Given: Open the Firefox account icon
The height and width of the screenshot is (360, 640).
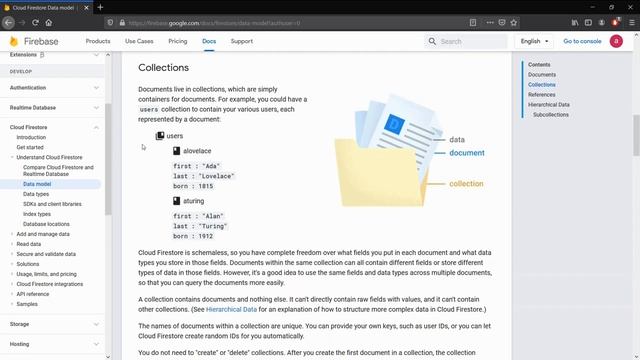Looking at the screenshot, I should [x=602, y=23].
